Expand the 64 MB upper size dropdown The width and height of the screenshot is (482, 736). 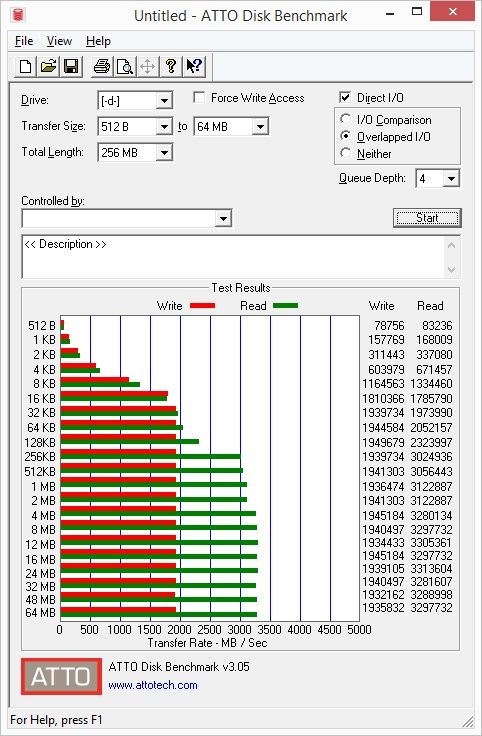[260, 127]
